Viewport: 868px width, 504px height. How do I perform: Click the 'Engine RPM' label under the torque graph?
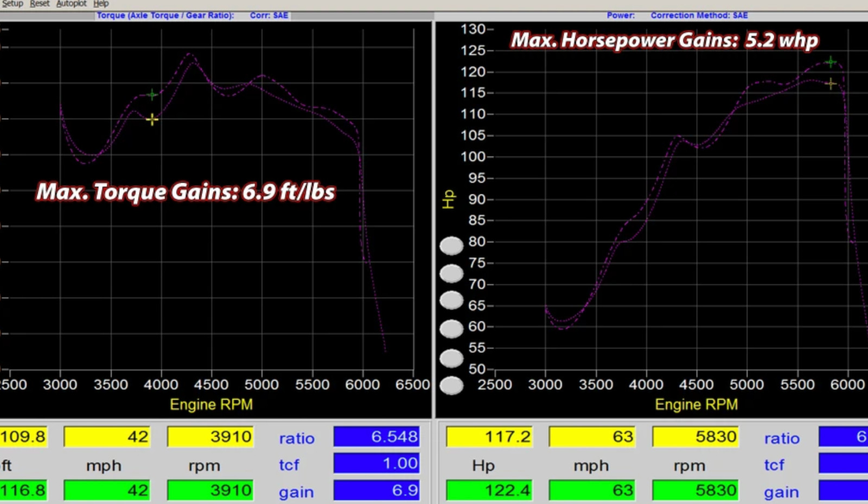pyautogui.click(x=211, y=405)
